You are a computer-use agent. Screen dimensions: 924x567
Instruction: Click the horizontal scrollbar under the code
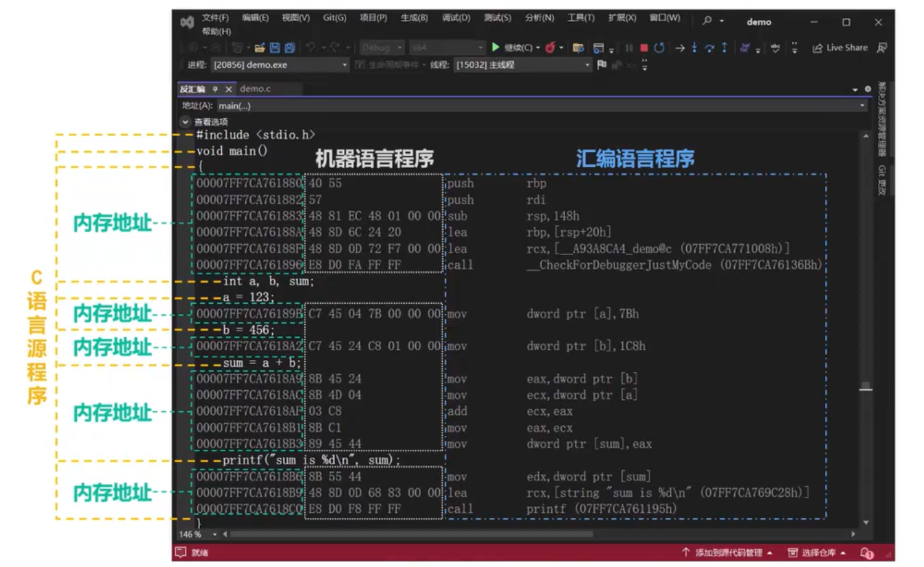tap(411, 534)
